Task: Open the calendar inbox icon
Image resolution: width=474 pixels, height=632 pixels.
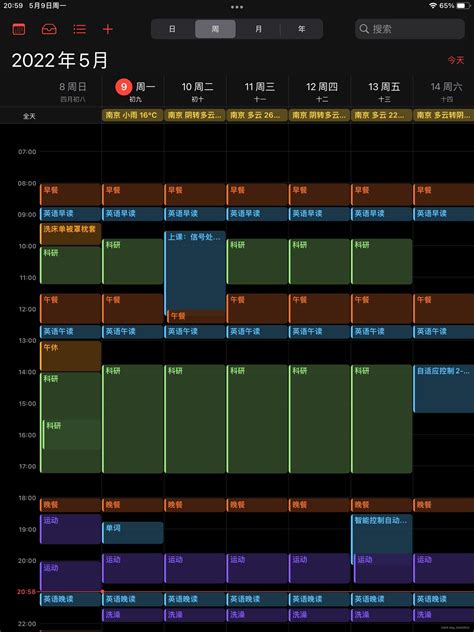Action: click(x=49, y=29)
